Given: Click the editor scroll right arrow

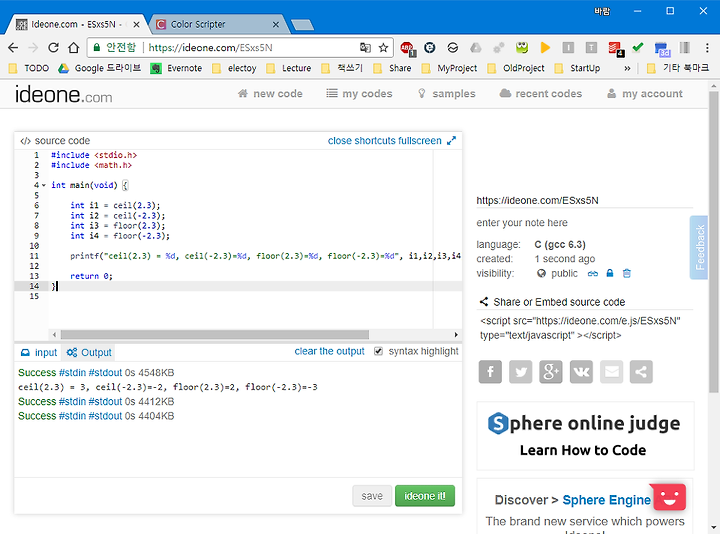Looking at the screenshot, I should click(456, 335).
